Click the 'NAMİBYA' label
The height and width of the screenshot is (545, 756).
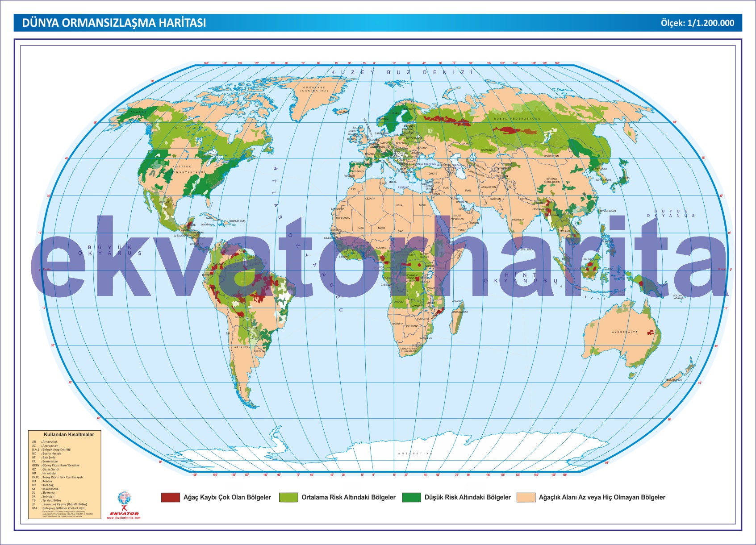coord(398,324)
